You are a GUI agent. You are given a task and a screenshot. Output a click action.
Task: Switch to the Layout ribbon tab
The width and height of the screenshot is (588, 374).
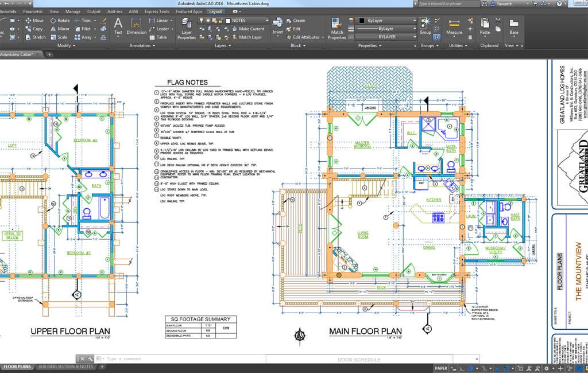click(x=215, y=11)
